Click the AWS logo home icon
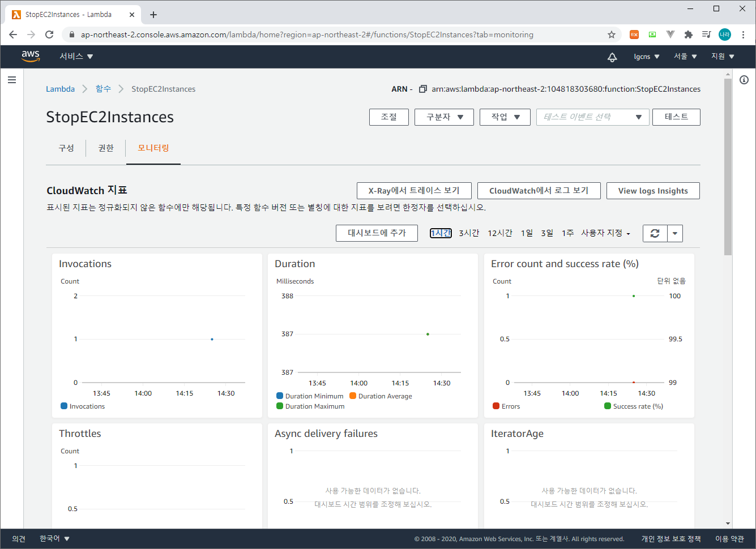756x549 pixels. (x=31, y=56)
